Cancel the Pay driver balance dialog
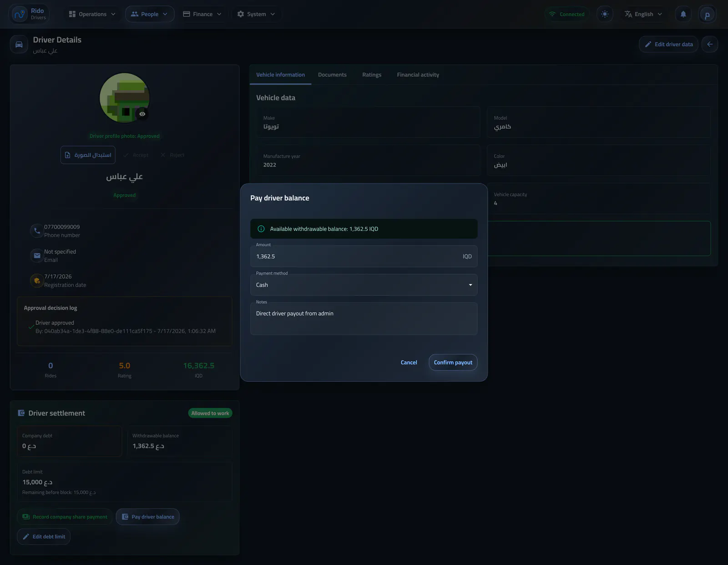Image resolution: width=728 pixels, height=565 pixels. 409,362
